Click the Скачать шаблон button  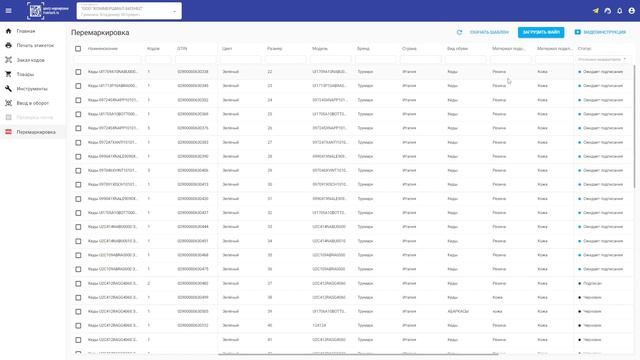(x=489, y=32)
